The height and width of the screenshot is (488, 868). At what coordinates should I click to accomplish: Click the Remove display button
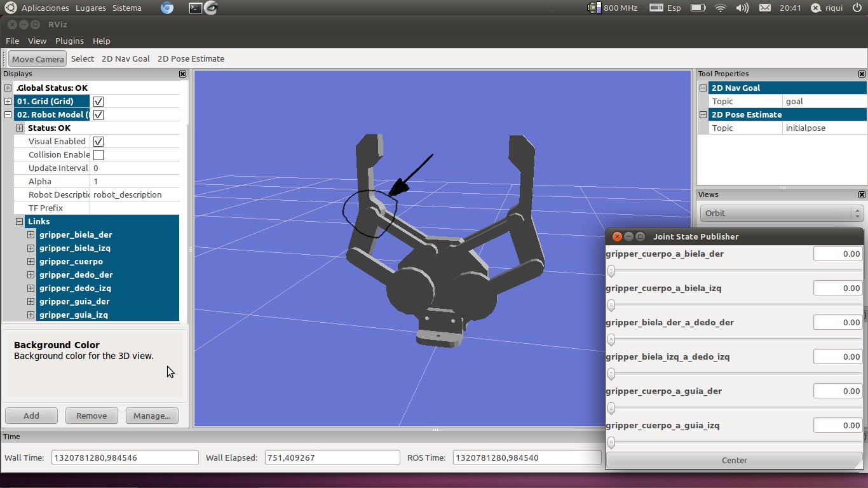(x=92, y=416)
